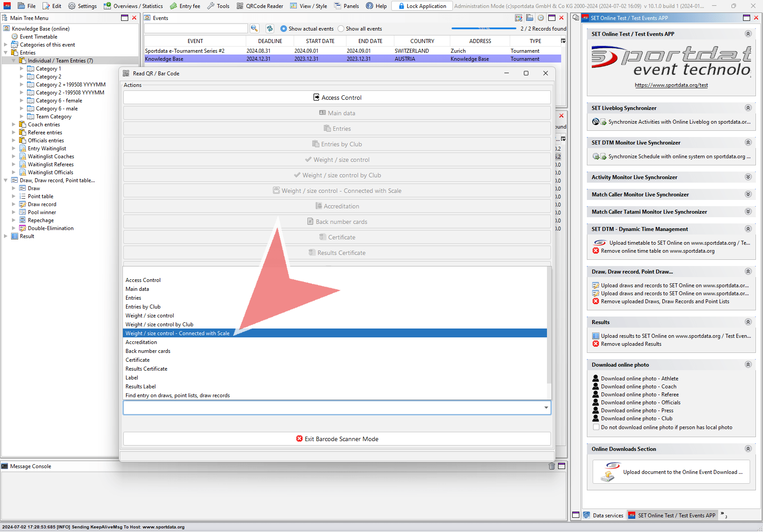Expand the Activity Monitor Live Synchronizer section
Image resolution: width=763 pixels, height=532 pixels.
(x=748, y=177)
